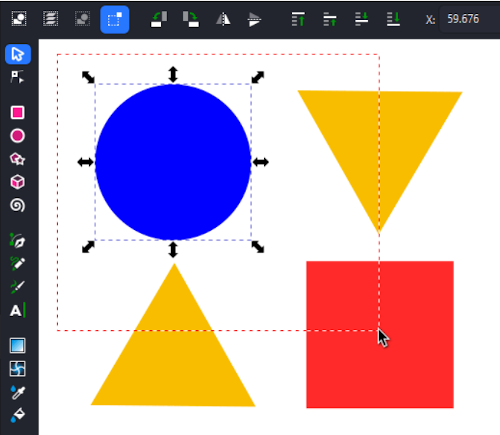Select the Text tool
The image size is (500, 435).
coord(17,311)
